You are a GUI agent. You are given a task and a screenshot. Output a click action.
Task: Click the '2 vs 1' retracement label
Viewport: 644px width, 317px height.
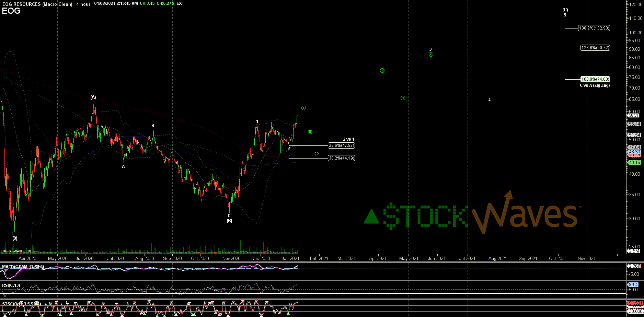(x=348, y=139)
